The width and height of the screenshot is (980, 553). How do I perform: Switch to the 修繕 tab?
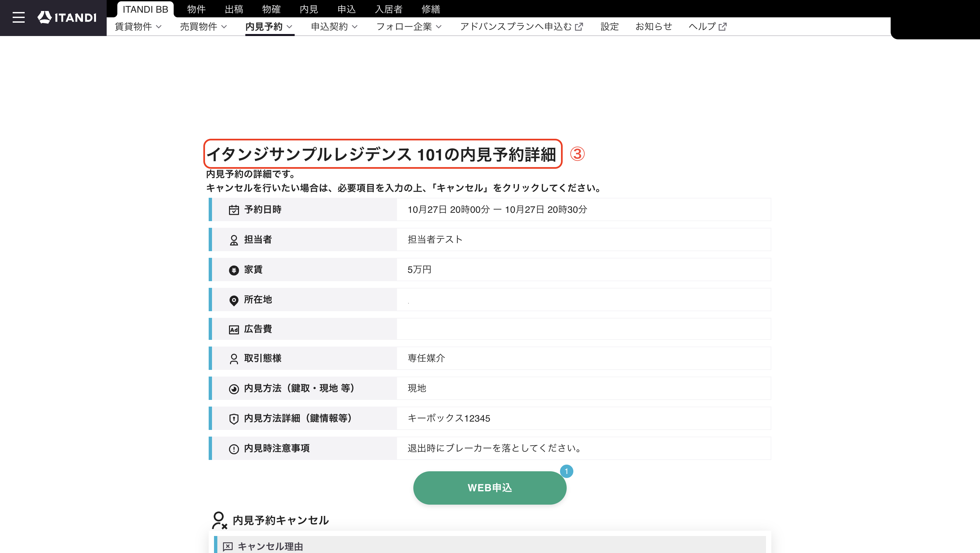431,9
